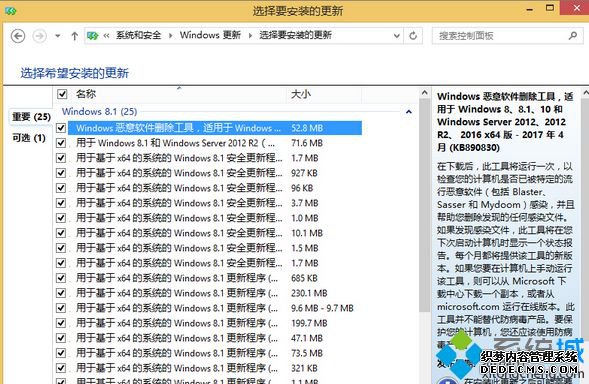Click the search magnifier icon
The height and width of the screenshot is (384, 589).
point(573,36)
